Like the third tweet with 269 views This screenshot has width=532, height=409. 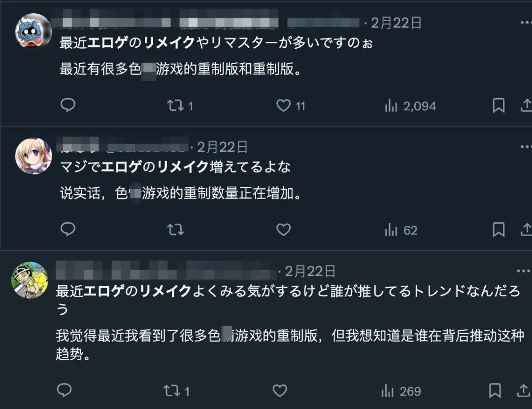point(280,391)
